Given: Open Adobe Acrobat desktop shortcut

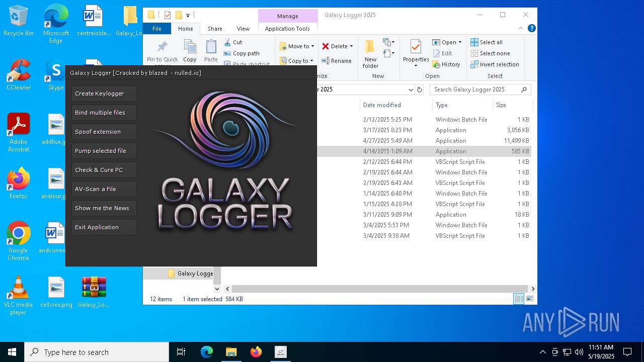Looking at the screenshot, I should pos(19,133).
